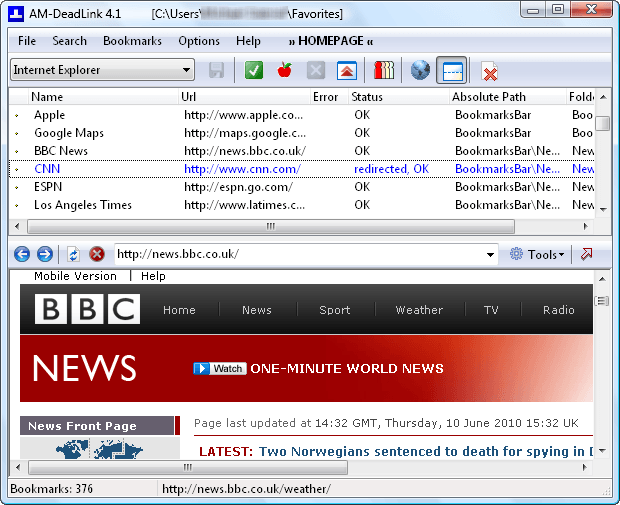620x505 pixels.
Task: Open the File menu
Action: coord(27,41)
